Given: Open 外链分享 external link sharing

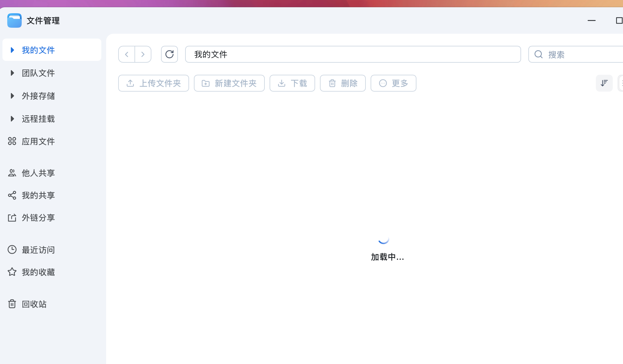Looking at the screenshot, I should (38, 218).
